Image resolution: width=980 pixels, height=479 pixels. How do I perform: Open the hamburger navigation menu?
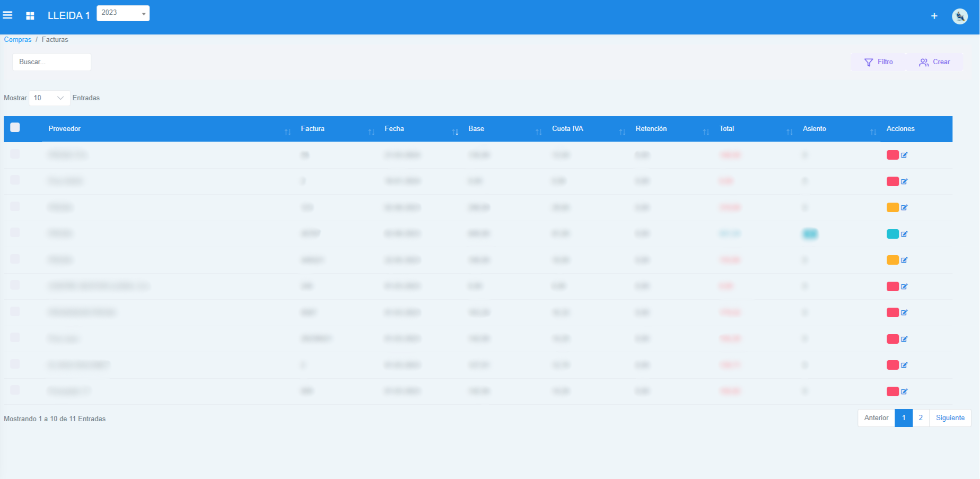tap(8, 15)
